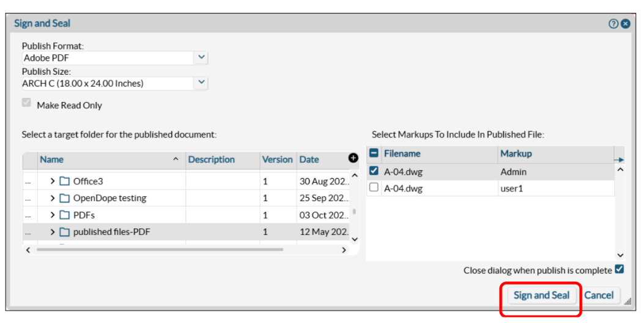This screenshot has height=323, width=644.
Task: Click the ARCH C publish size field
Action: pos(108,83)
